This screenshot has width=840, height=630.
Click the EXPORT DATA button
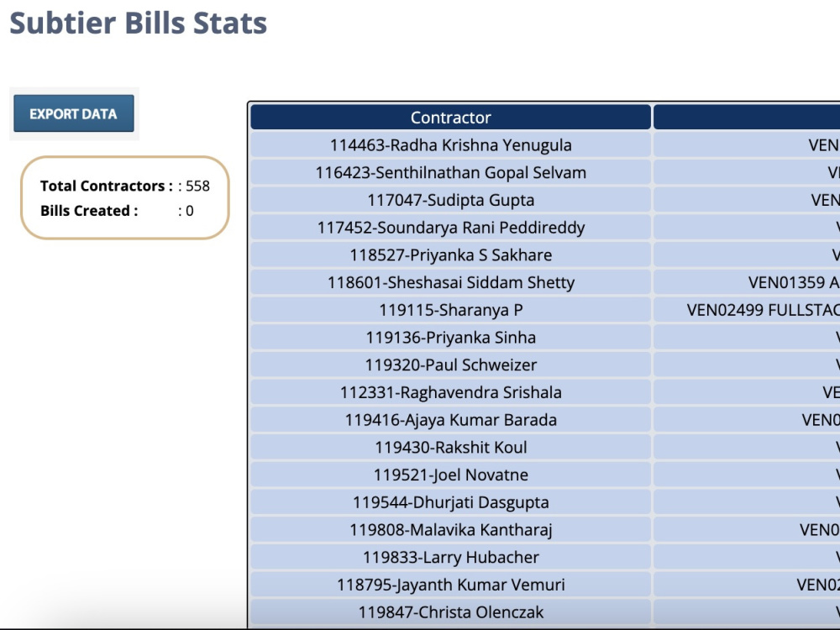74,113
